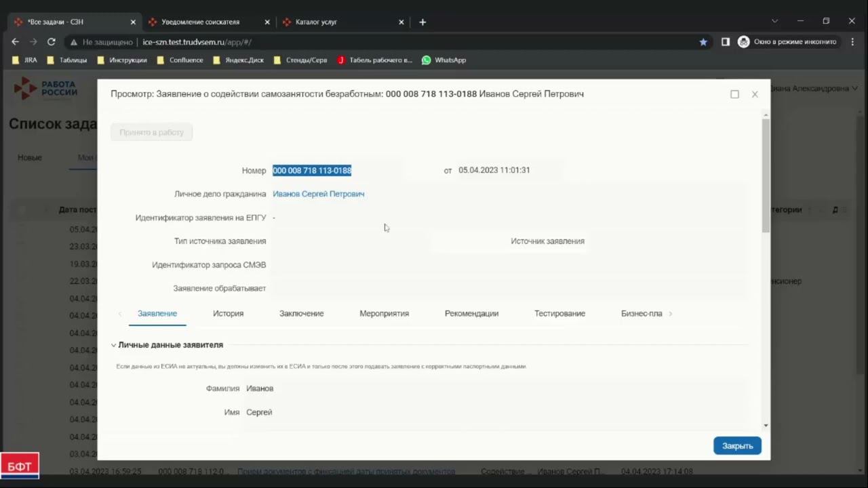Open the Бизнес-план tab

642,314
